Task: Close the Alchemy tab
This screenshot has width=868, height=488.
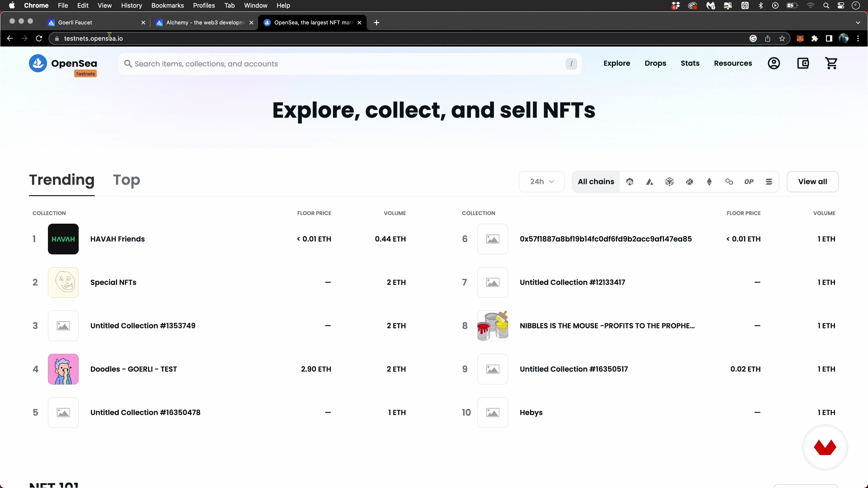Action: 251,23
